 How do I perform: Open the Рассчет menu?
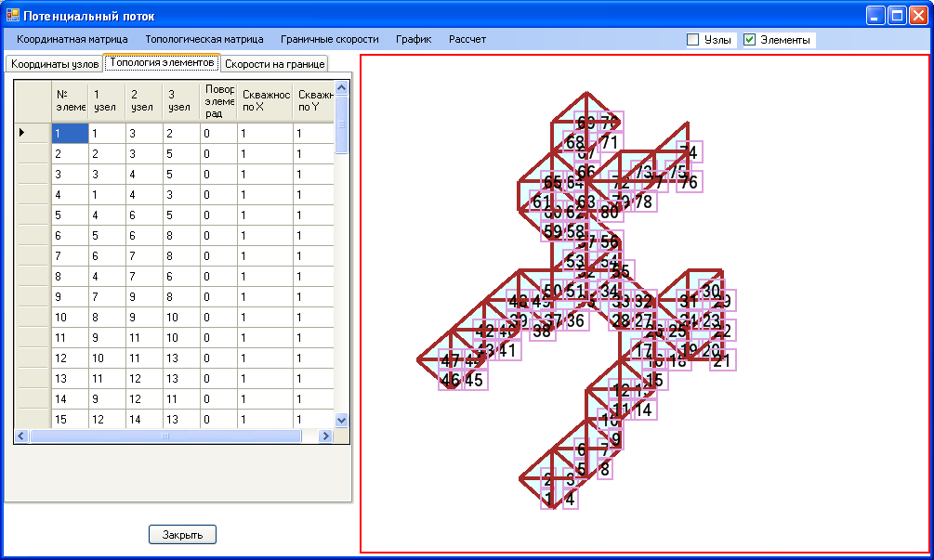pyautogui.click(x=467, y=39)
